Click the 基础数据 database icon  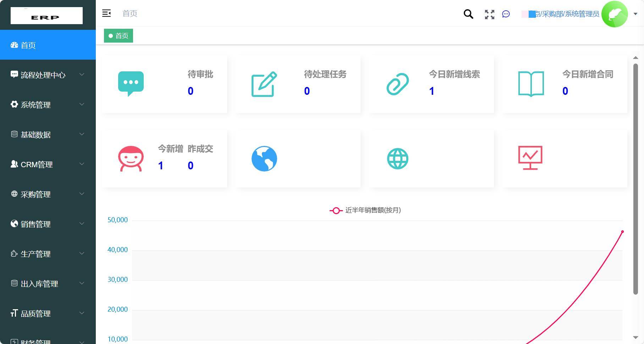click(14, 134)
